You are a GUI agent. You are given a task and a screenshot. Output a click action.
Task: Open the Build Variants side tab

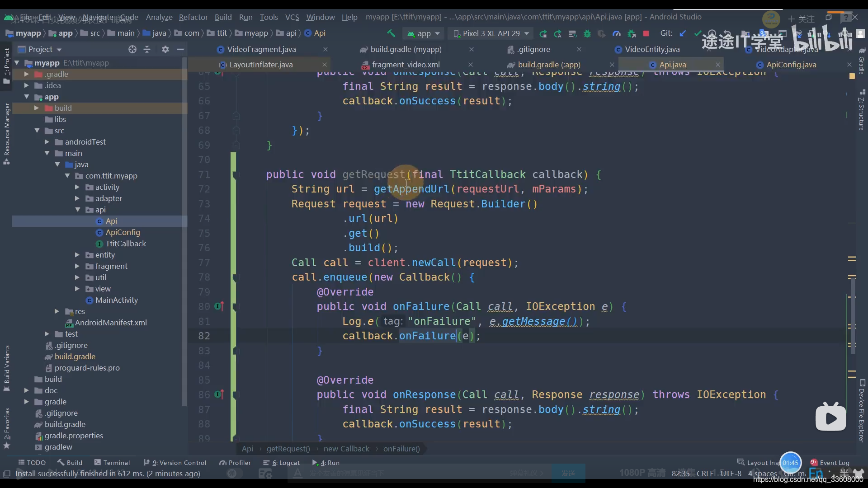click(x=7, y=368)
